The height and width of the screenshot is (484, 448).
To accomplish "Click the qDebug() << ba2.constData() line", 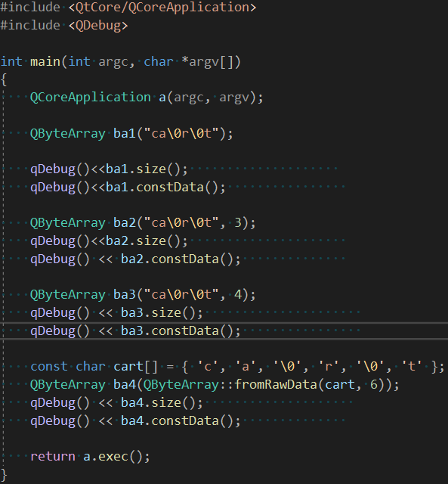I will click(x=135, y=259).
